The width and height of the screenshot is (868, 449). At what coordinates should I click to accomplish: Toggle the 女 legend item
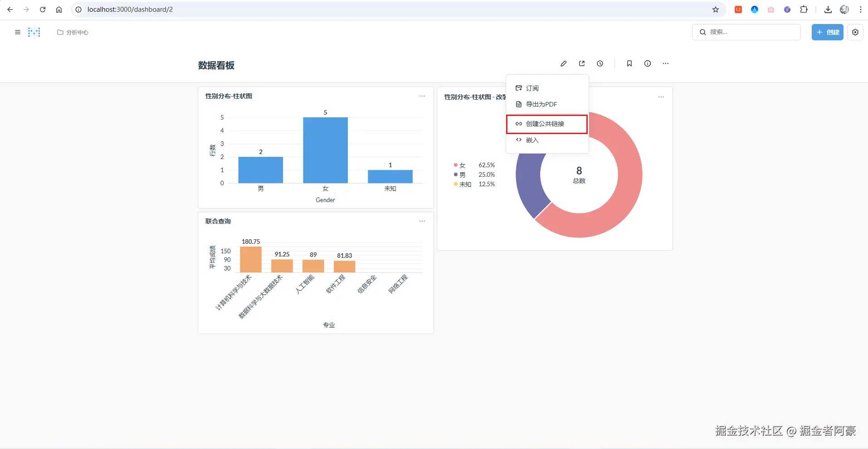coord(474,165)
